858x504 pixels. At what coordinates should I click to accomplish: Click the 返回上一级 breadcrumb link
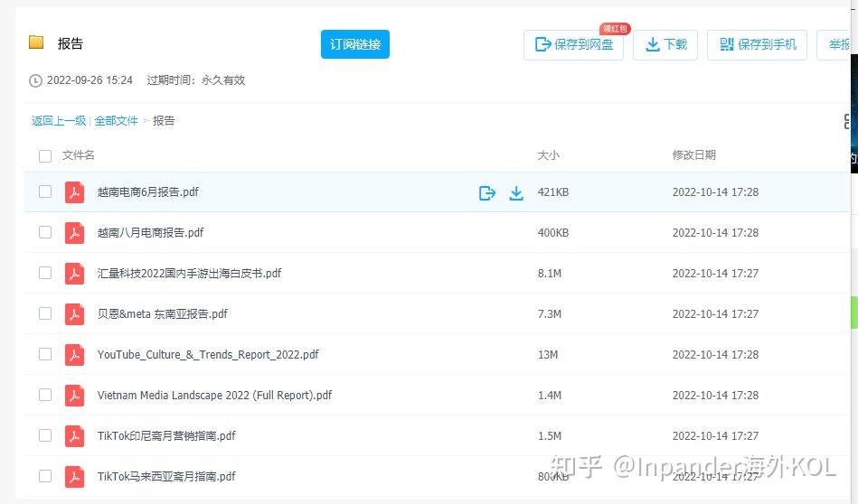pos(59,121)
